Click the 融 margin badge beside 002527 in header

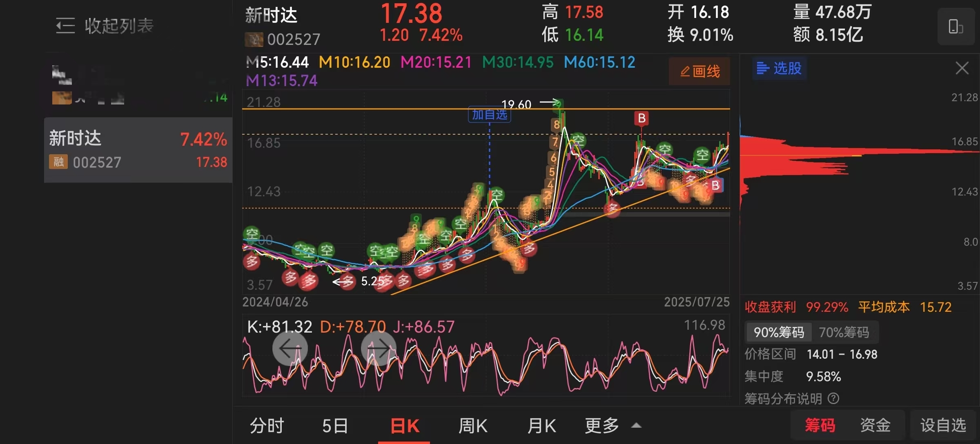tap(254, 40)
